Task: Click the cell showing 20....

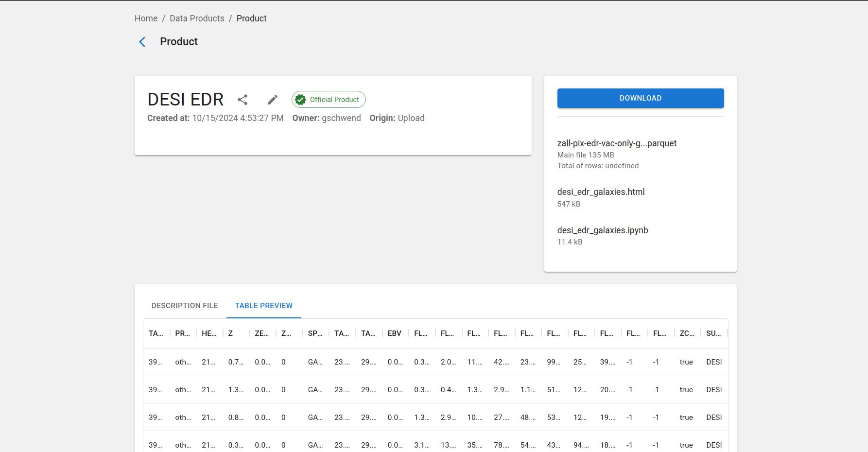Action: [x=608, y=390]
